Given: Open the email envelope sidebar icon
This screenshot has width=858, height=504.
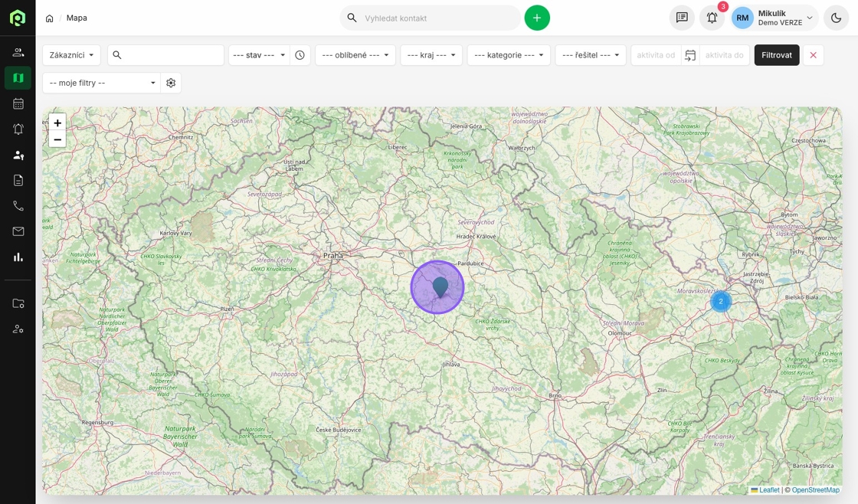Looking at the screenshot, I should click(x=18, y=231).
